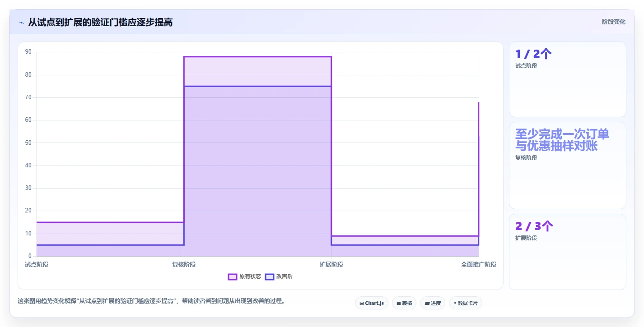Screen dimensions: 644x327
Task: Click the 50 y-axis tick label
Action: coord(28,143)
